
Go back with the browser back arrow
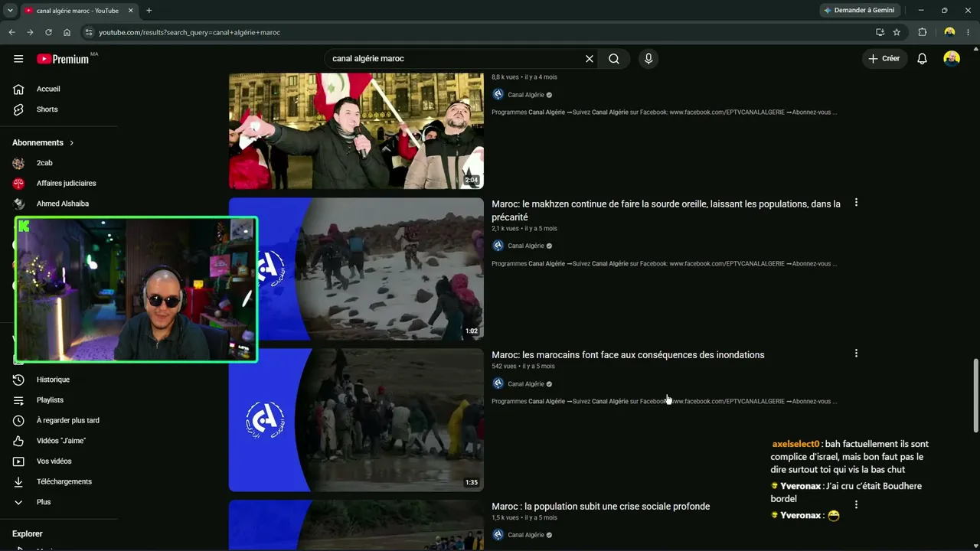click(11, 32)
